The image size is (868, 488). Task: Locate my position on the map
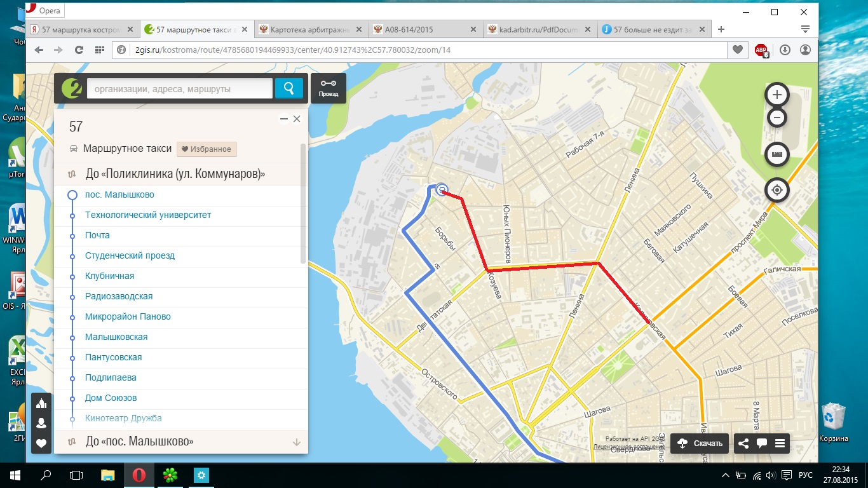click(x=776, y=190)
